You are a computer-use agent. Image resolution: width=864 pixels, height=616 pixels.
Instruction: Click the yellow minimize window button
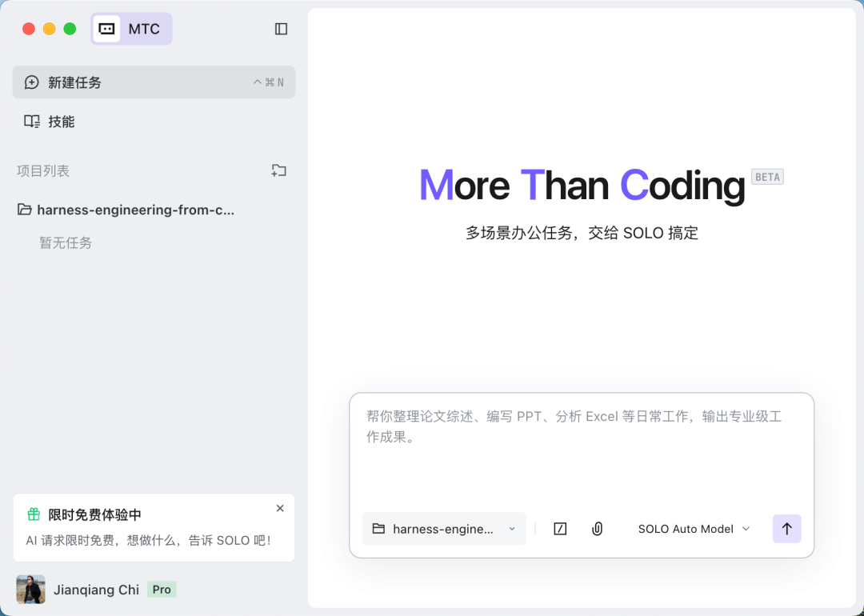pos(49,29)
